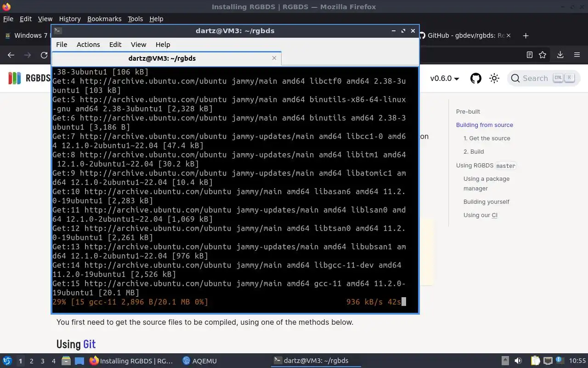
Task: Open the v0.6.0 version dropdown
Action: 445,78
